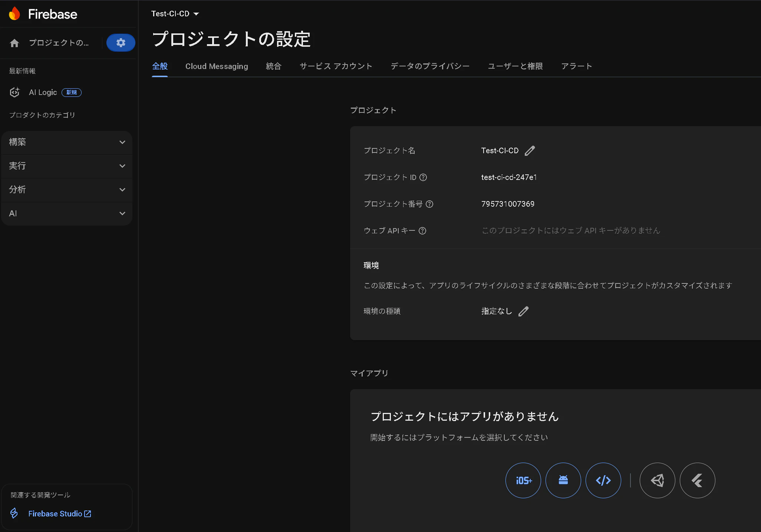The height and width of the screenshot is (532, 761).
Task: Show help for プロジェクト ID
Action: click(x=423, y=177)
